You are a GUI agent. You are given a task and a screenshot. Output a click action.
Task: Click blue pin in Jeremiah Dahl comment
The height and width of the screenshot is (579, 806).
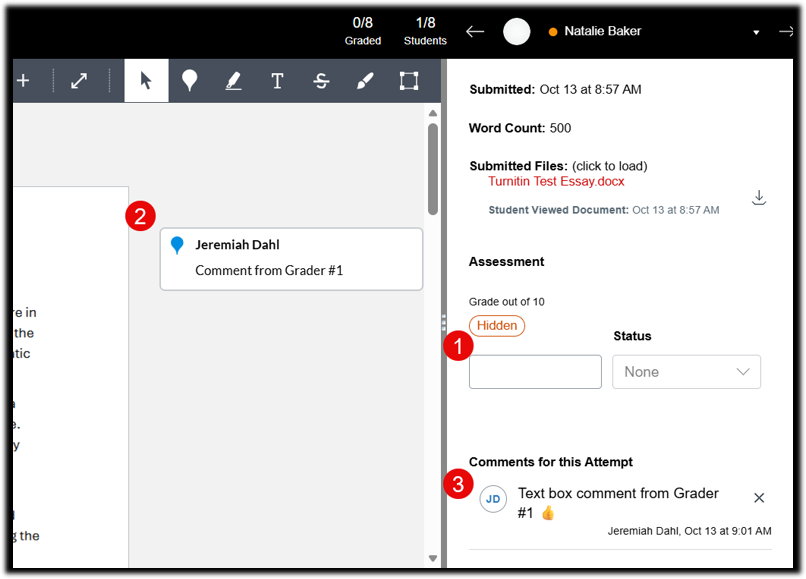(177, 245)
